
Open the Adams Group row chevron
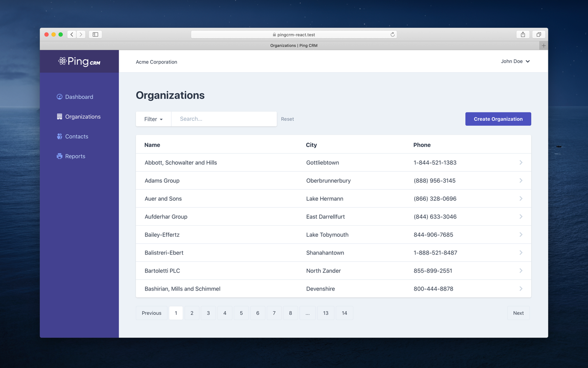click(521, 181)
